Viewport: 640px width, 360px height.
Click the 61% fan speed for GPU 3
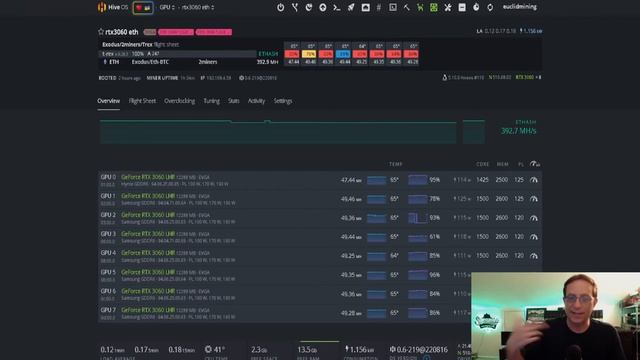(434, 237)
